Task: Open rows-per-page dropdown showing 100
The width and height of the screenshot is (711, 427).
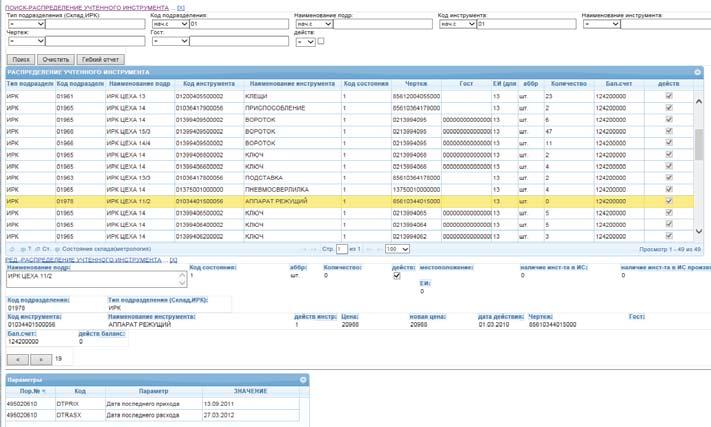Action: (397, 249)
